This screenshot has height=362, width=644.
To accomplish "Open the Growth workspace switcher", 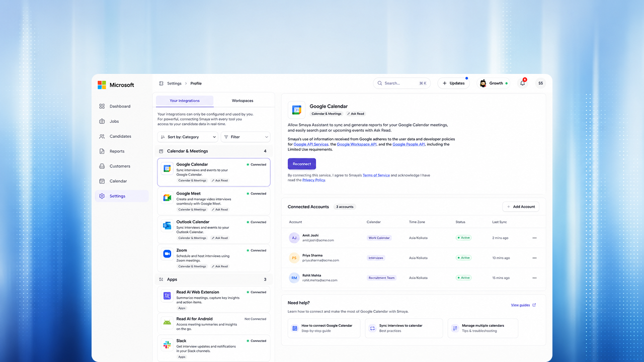I will [493, 83].
